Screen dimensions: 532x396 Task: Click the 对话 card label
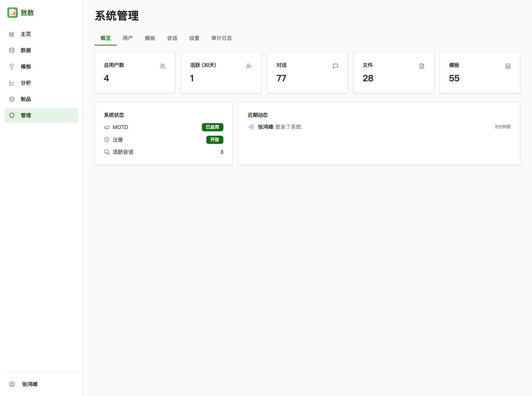[282, 65]
